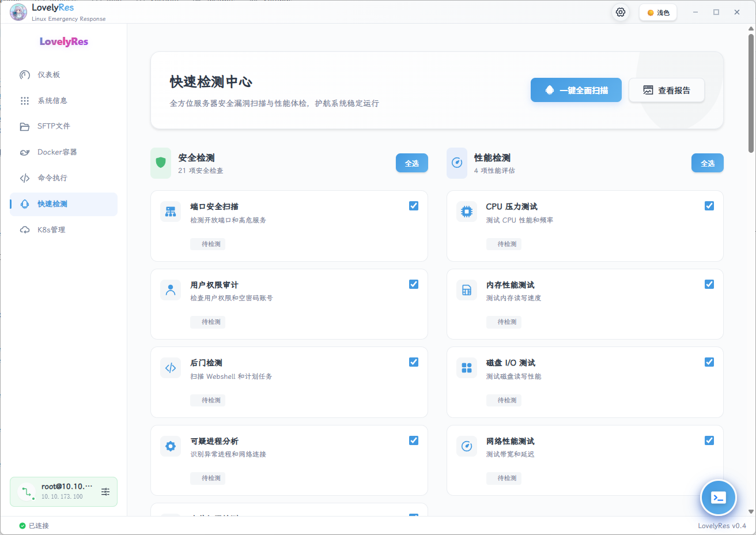756x535 pixels.
Task: Click the 系统信息 grid icon
Action: (x=25, y=101)
